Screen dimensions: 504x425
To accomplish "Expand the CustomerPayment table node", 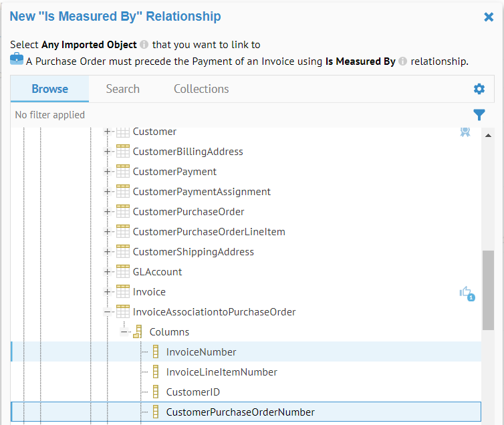I will 107,172.
